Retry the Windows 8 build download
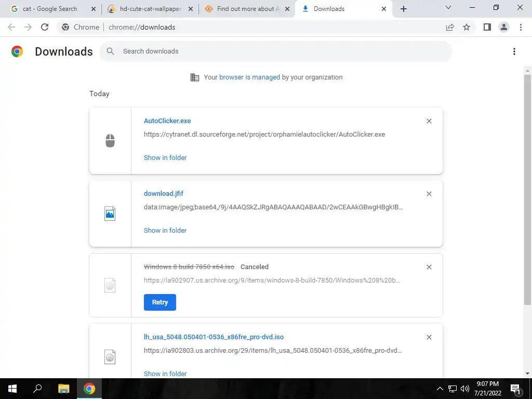Image resolution: width=532 pixels, height=399 pixels. click(160, 302)
